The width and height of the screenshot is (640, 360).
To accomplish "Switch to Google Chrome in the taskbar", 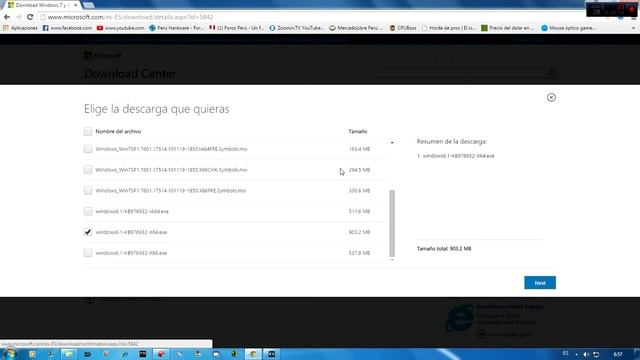I will pyautogui.click(x=253, y=354).
